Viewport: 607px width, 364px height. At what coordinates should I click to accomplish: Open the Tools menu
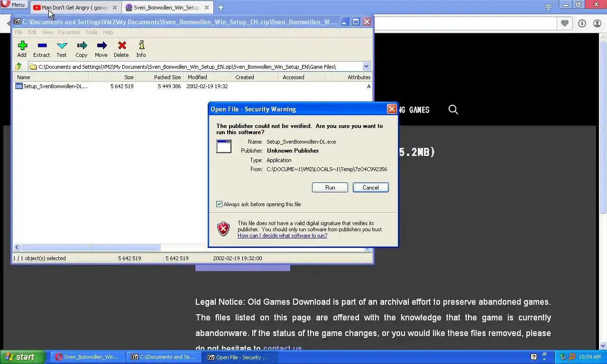coord(92,32)
